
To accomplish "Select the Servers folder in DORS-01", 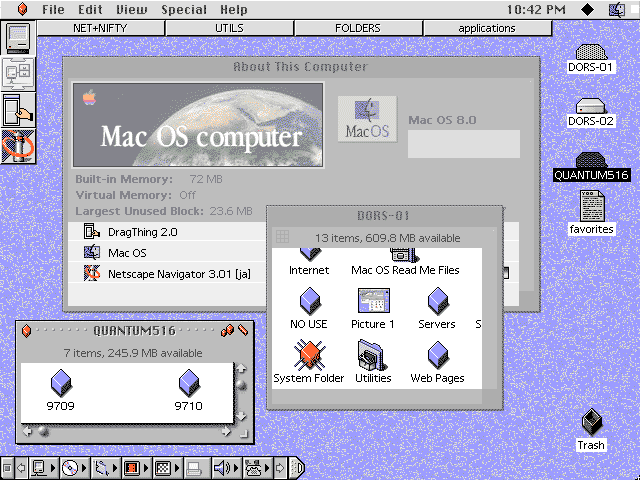I will coord(437,308).
